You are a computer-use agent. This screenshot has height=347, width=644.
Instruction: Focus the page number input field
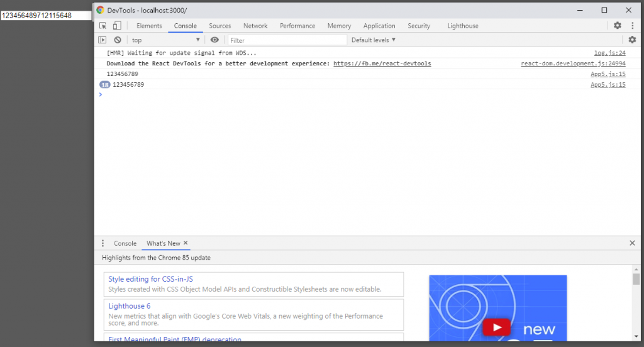pyautogui.click(x=45, y=15)
